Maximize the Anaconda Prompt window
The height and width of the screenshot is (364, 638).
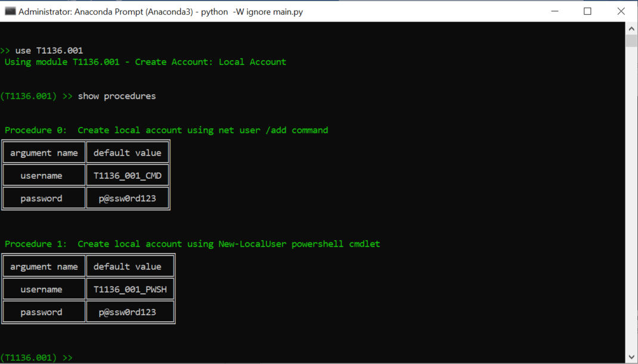(587, 11)
